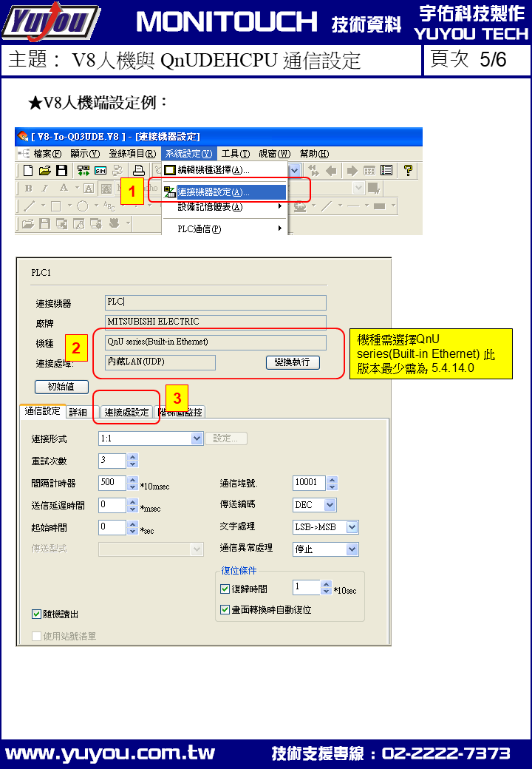532x769 pixels.
Task: Click the 初始值 button
Action: pos(61,387)
